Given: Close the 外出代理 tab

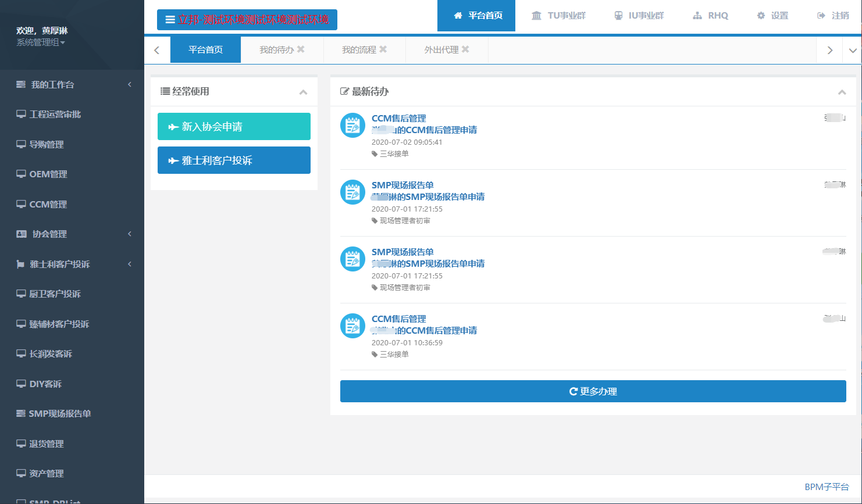Looking at the screenshot, I should point(465,49).
